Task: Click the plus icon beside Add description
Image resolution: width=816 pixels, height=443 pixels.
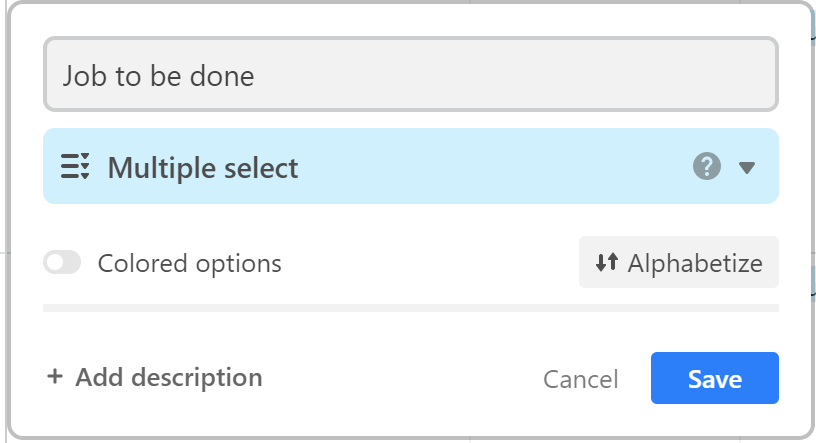Action: (55, 376)
